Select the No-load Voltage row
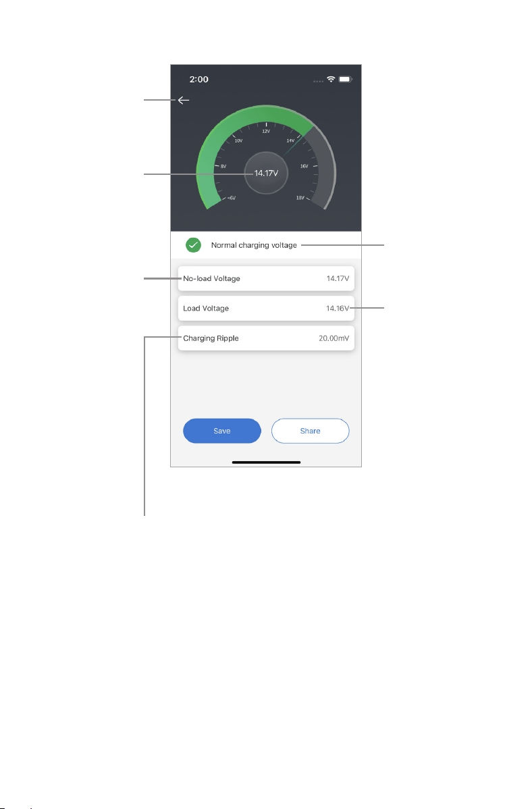Image resolution: width=532 pixels, height=809 pixels. pos(266,279)
